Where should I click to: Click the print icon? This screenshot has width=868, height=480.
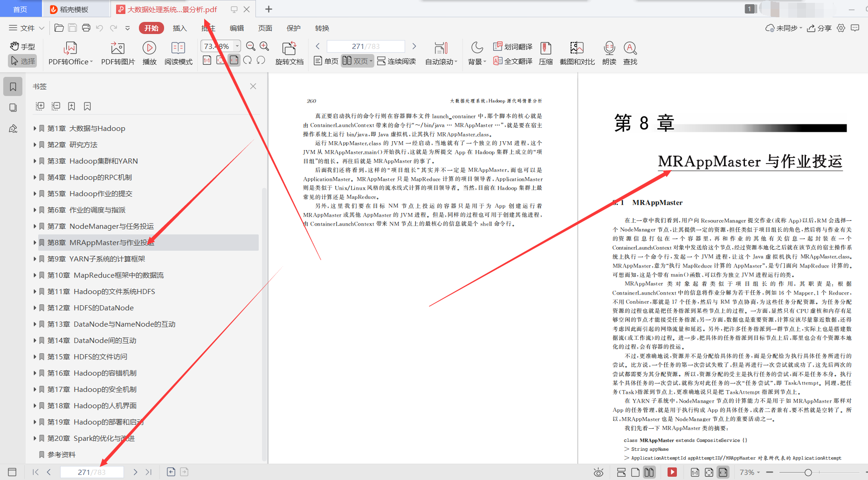[x=86, y=28]
